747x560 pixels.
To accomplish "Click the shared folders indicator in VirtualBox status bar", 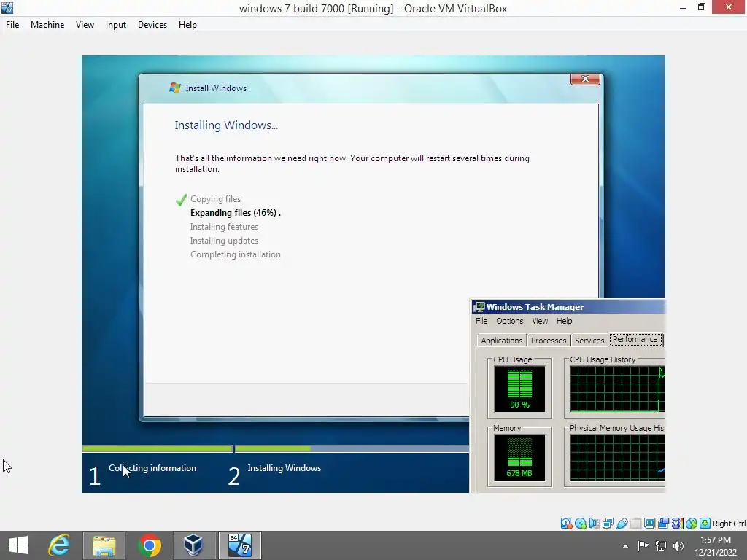I will click(635, 524).
